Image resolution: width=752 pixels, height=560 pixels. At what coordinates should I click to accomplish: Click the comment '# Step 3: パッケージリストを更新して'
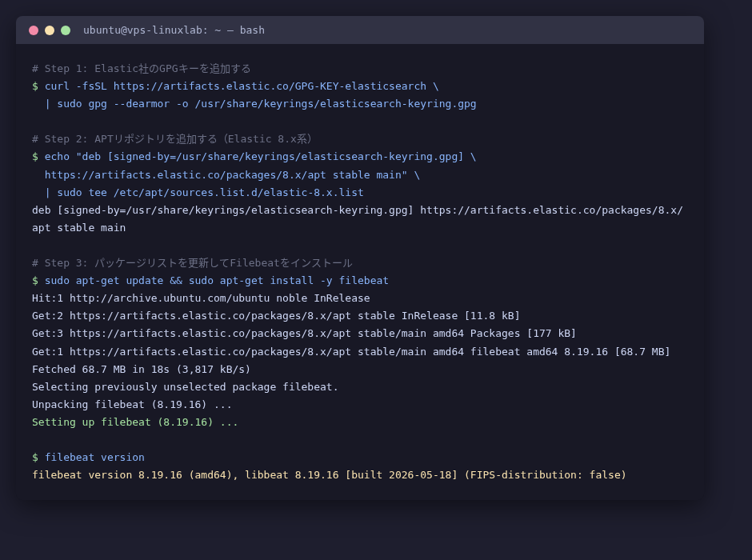(x=192, y=263)
